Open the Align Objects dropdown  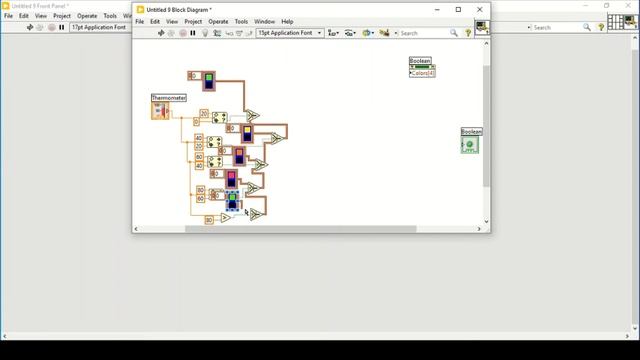[x=333, y=33]
